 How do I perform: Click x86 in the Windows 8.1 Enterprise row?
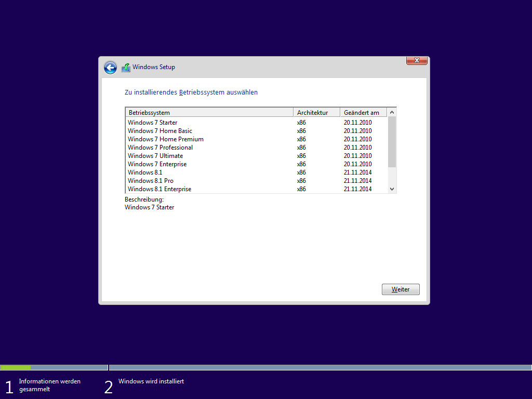[301, 189]
